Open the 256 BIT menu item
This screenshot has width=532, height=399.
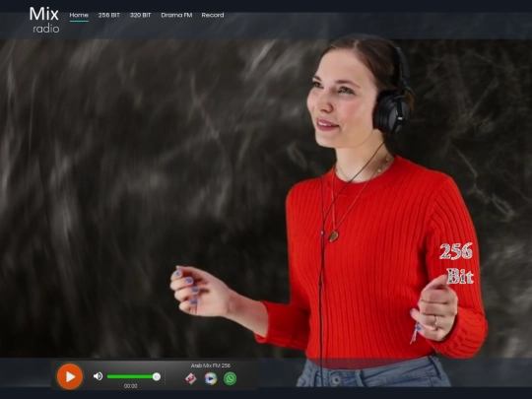109,15
